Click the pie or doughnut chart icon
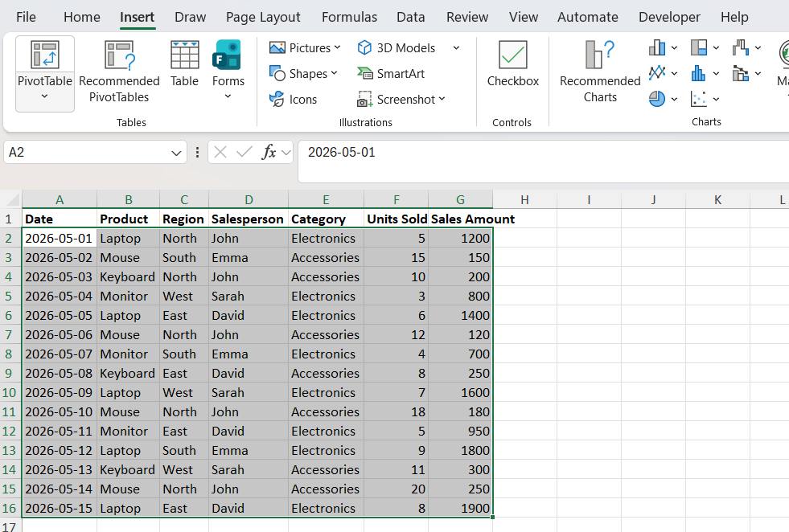This screenshot has height=532, width=789. pos(657,99)
